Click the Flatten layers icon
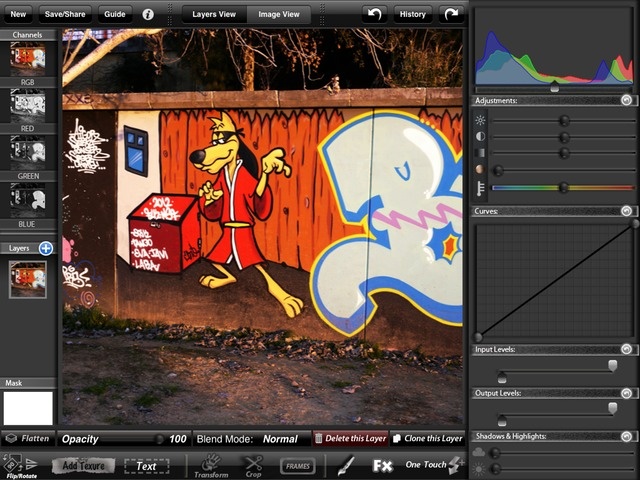The height and width of the screenshot is (480, 640). [x=11, y=439]
